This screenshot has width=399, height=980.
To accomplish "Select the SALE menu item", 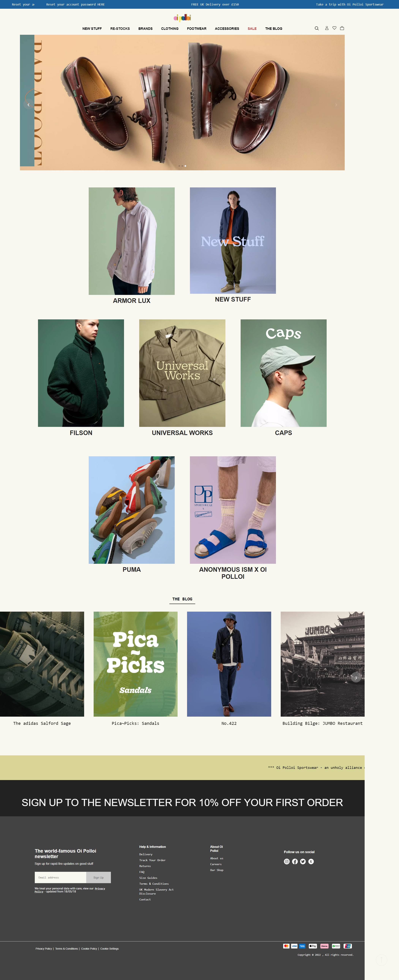I will pyautogui.click(x=252, y=28).
